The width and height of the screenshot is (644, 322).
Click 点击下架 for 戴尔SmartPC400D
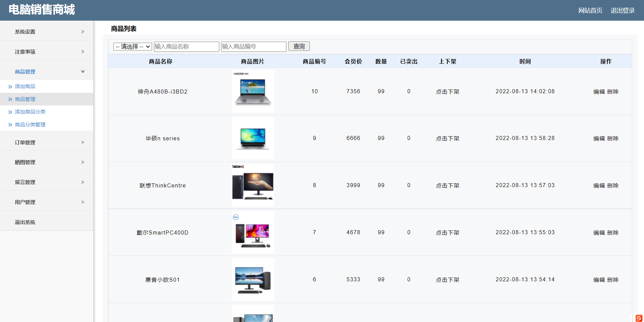[448, 233]
